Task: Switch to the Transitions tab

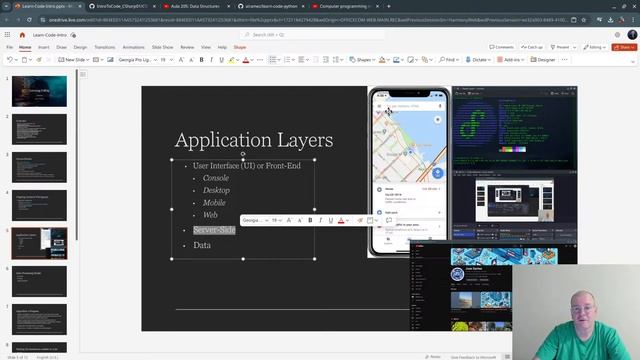Action: tap(105, 47)
